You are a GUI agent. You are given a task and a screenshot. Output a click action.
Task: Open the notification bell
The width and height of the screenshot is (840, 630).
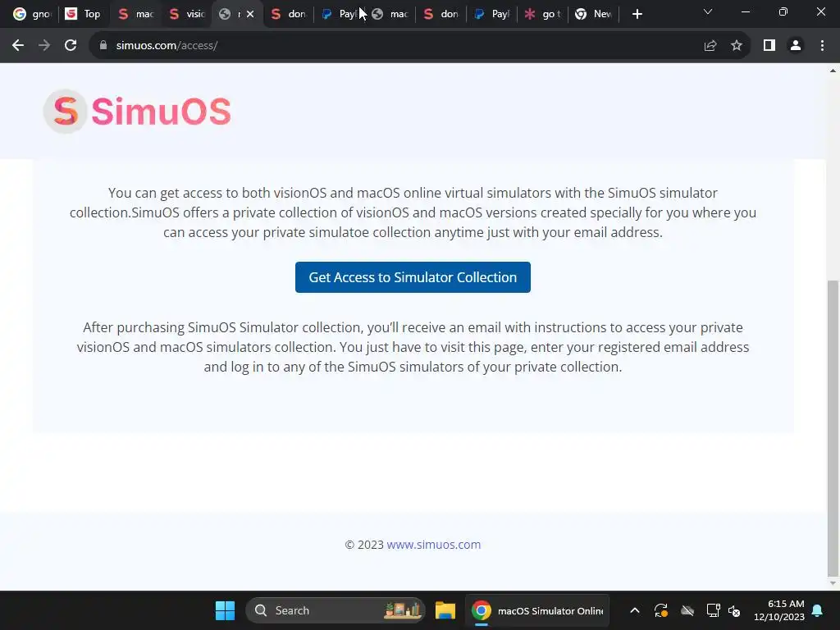(x=817, y=610)
